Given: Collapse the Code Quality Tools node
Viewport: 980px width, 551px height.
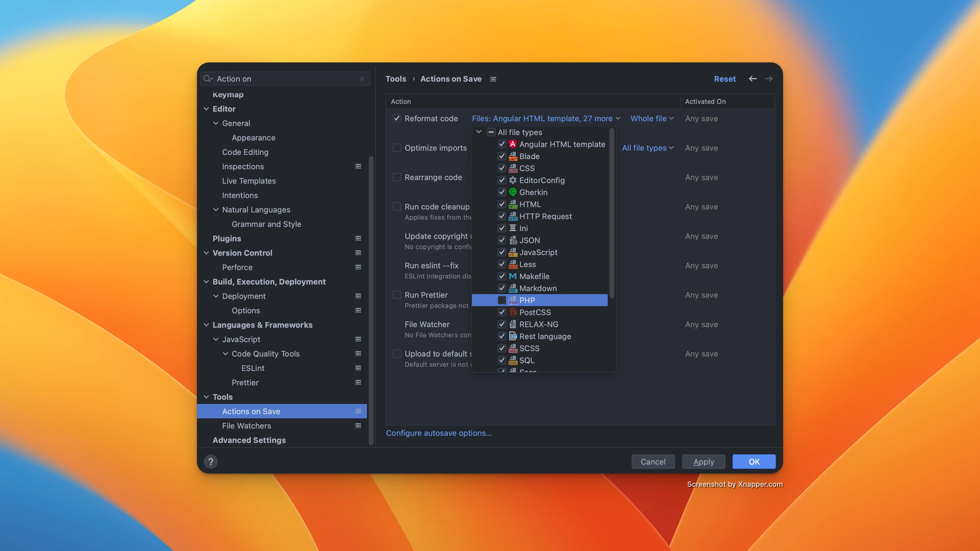Looking at the screenshot, I should pyautogui.click(x=225, y=354).
